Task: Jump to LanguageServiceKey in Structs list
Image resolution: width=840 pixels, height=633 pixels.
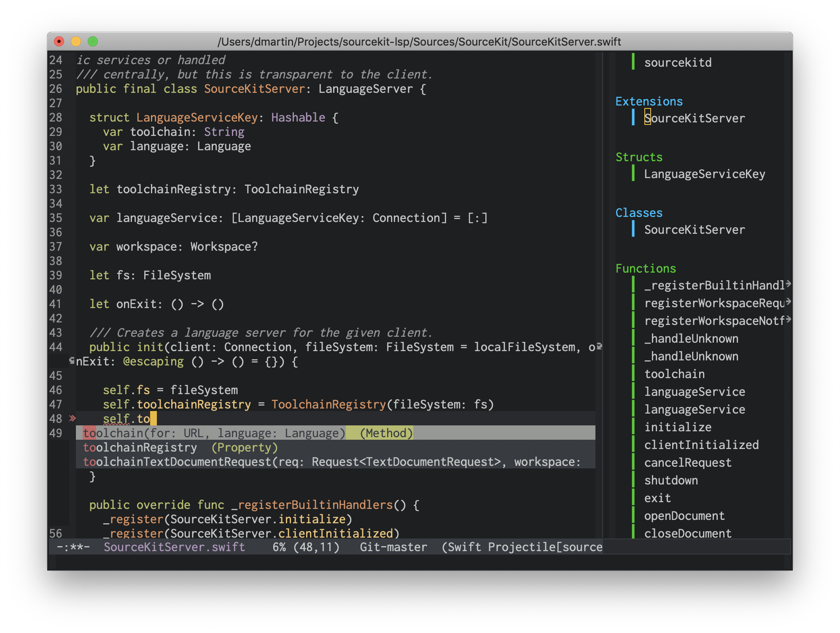Action: coord(704,174)
